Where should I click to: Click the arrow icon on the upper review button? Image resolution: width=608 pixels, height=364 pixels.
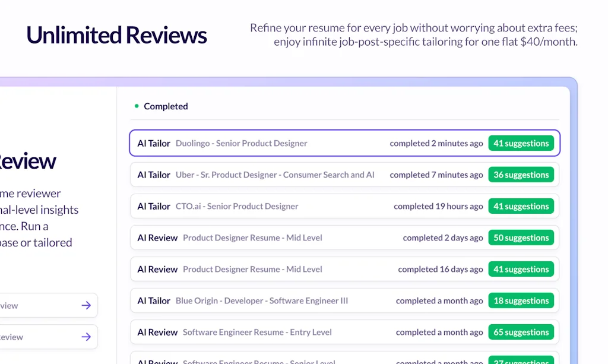pos(86,305)
